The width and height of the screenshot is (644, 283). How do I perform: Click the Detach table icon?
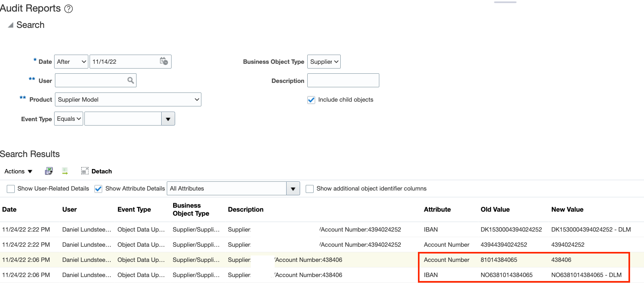coord(85,171)
